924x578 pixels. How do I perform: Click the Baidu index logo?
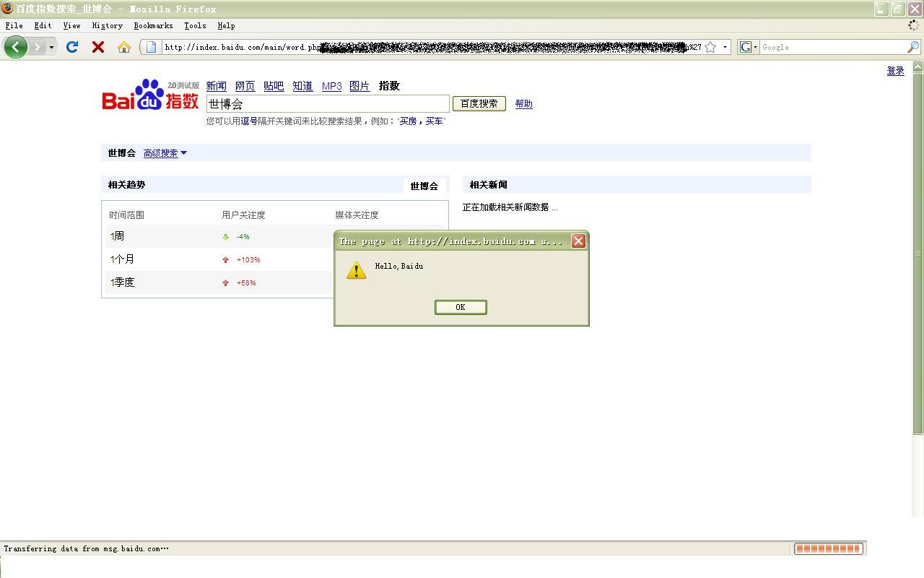tap(150, 95)
